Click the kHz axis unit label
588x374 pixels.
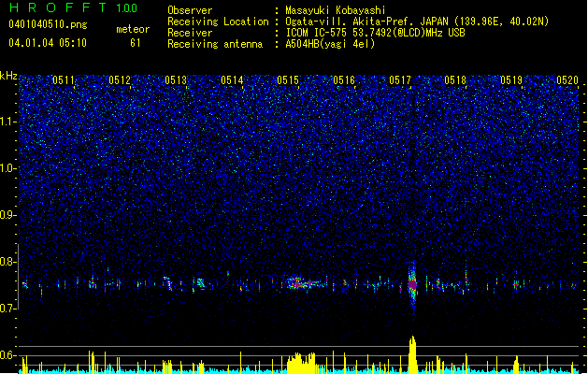coord(8,76)
